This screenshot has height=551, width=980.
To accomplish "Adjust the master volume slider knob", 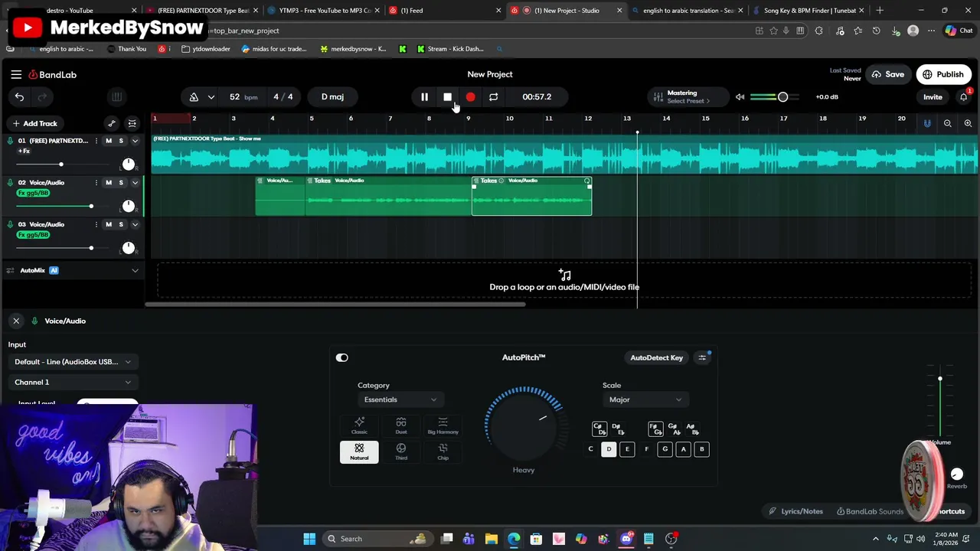I will click(x=782, y=97).
